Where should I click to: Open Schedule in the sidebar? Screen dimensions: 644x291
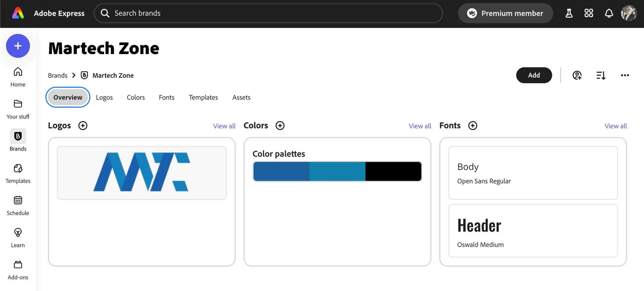(x=18, y=206)
